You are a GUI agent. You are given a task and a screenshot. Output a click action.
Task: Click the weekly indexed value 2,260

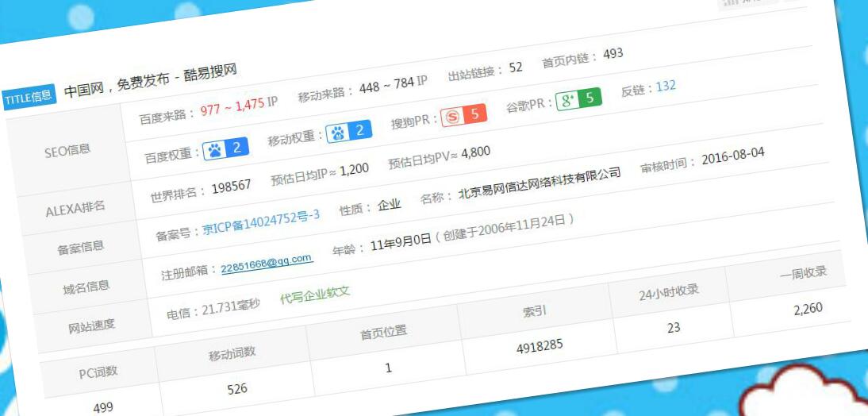(x=808, y=309)
